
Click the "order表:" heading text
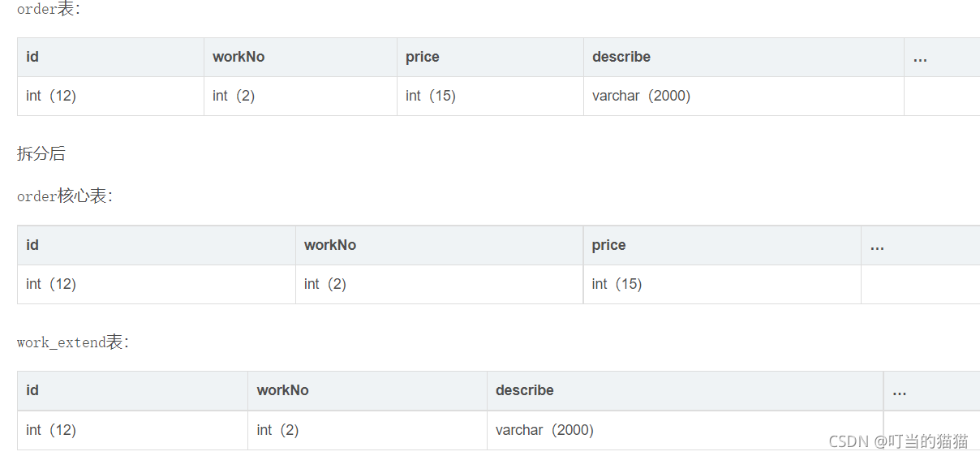49,9
